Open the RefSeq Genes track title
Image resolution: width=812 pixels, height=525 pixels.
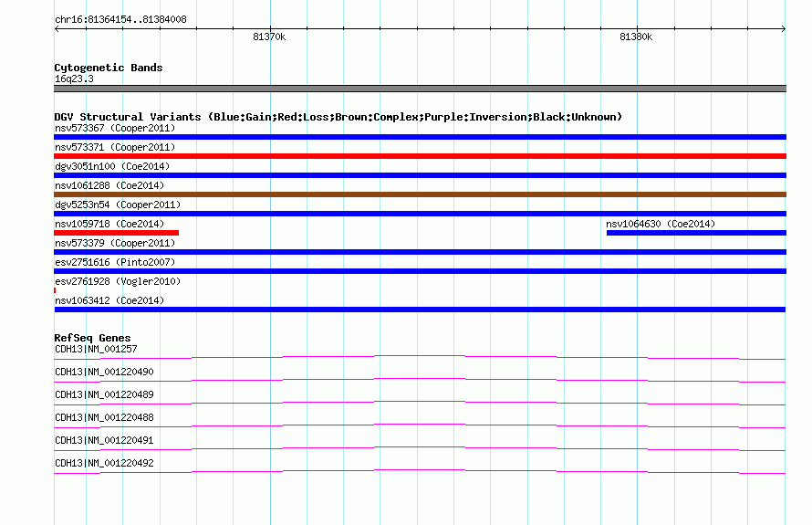coord(92,338)
